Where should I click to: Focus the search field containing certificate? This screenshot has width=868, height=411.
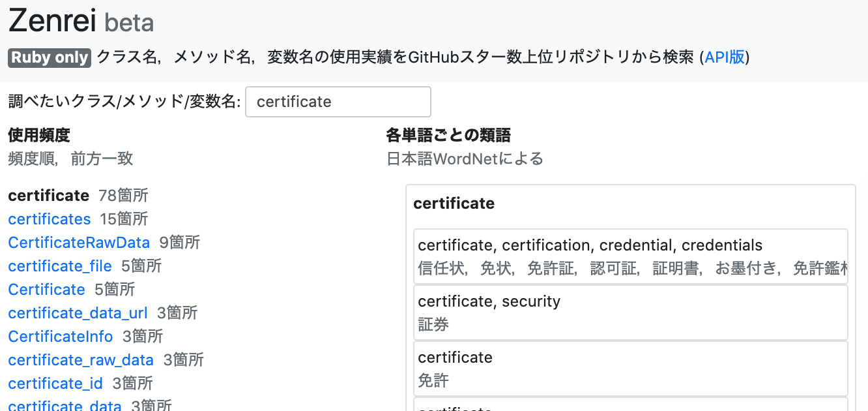pyautogui.click(x=338, y=102)
